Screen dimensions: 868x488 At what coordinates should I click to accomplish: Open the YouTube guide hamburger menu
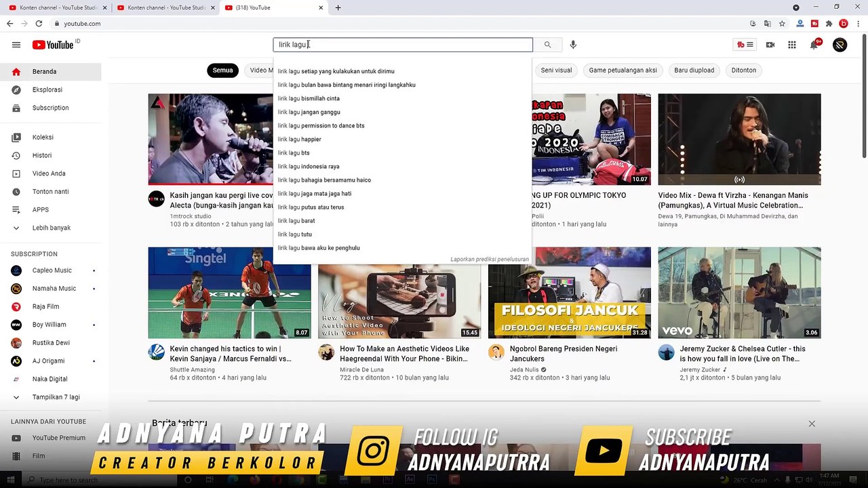point(16,45)
